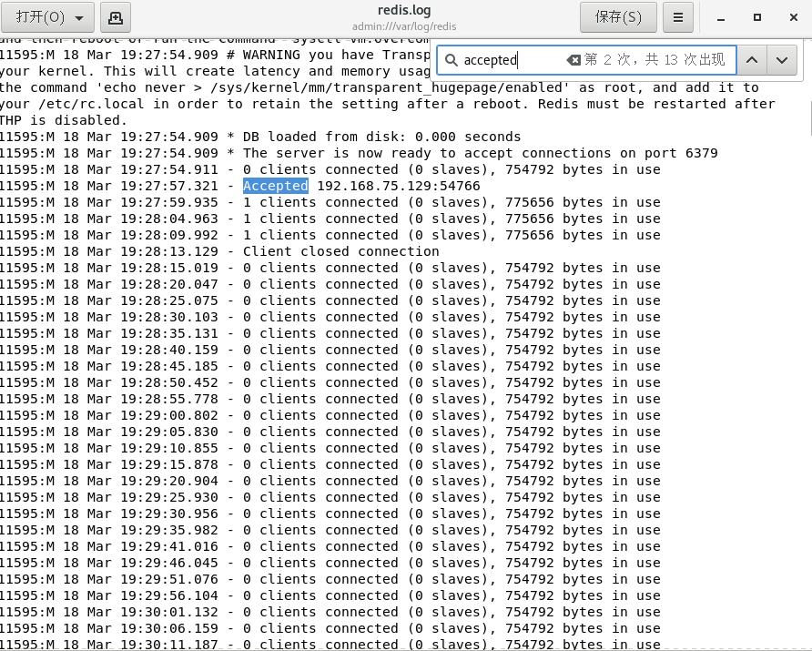
Task: Click 'ready to accept connections' line
Action: (359, 153)
